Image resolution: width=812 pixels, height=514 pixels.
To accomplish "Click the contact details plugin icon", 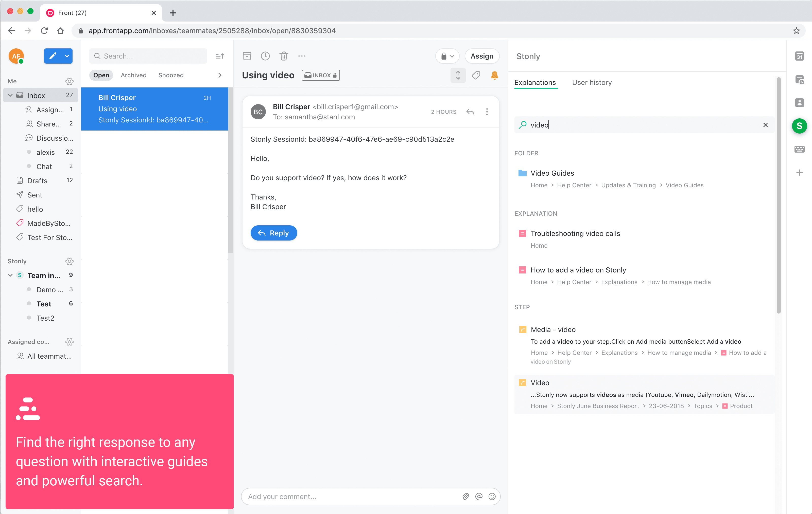I will (x=799, y=102).
